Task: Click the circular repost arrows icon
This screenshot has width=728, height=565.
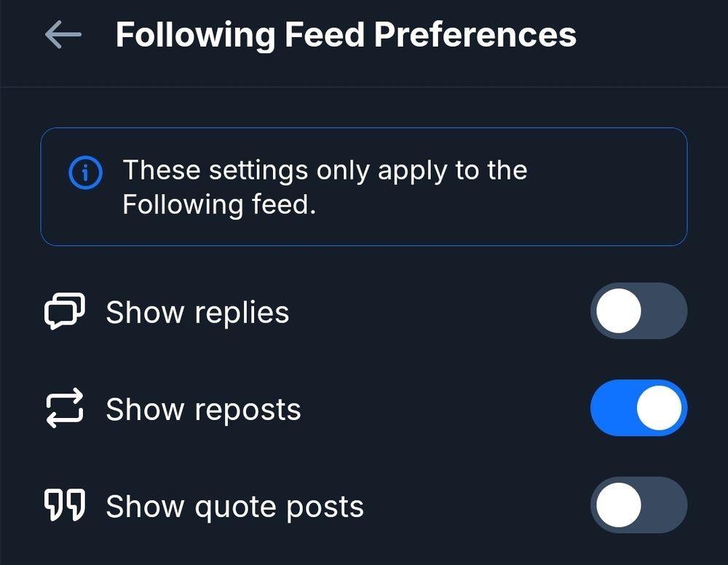Action: tap(63, 408)
